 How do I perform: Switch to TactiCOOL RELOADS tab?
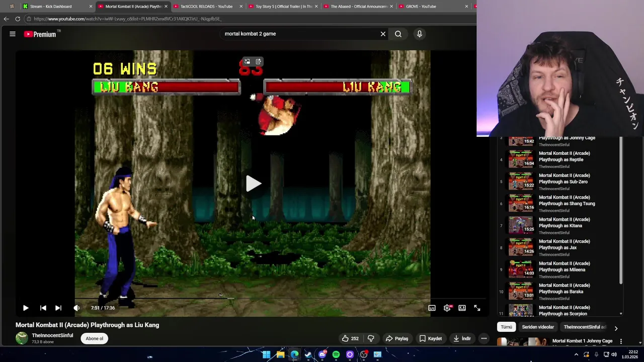[206, 7]
